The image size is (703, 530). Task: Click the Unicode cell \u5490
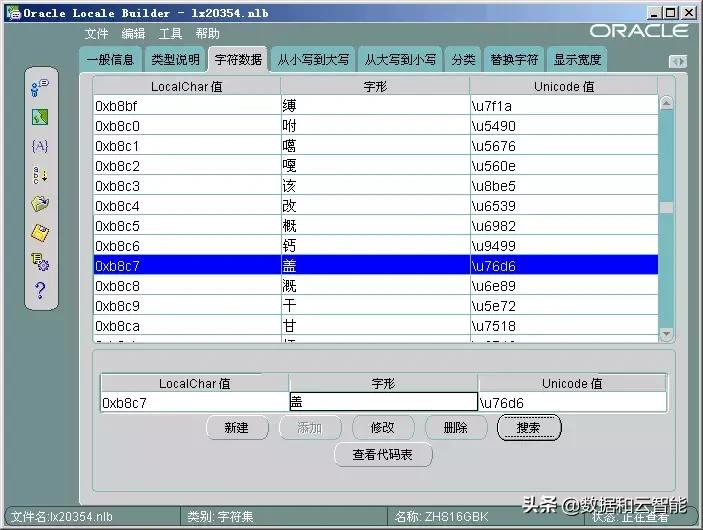564,126
